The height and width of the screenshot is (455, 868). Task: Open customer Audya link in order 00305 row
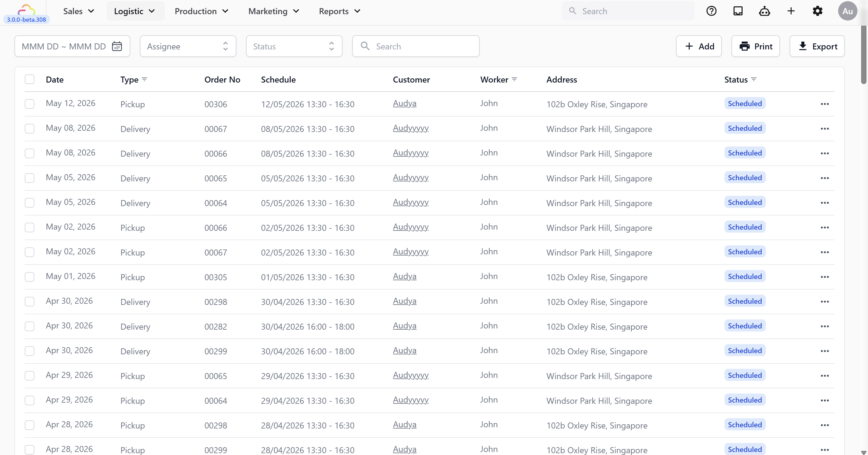(x=405, y=276)
